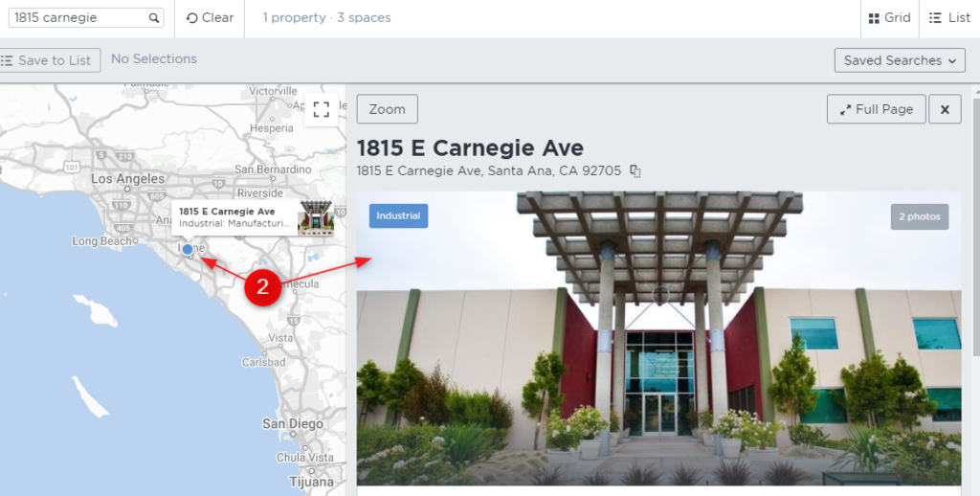Close the property detail panel

[x=945, y=109]
